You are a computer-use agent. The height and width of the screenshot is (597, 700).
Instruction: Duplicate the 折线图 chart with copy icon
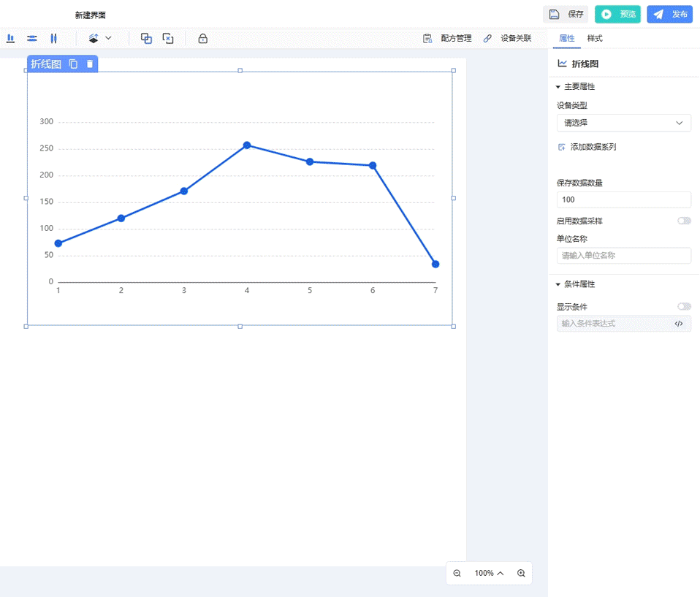coord(73,64)
